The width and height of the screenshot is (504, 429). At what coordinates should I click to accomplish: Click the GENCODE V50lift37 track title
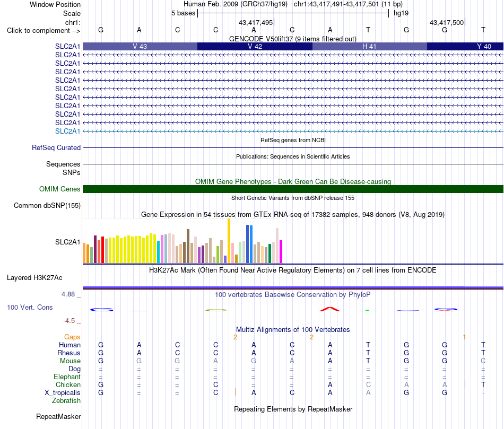(x=293, y=39)
